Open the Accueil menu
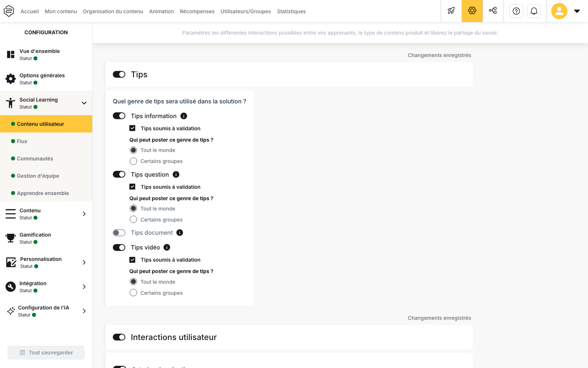This screenshot has width=588, height=368. pyautogui.click(x=30, y=11)
